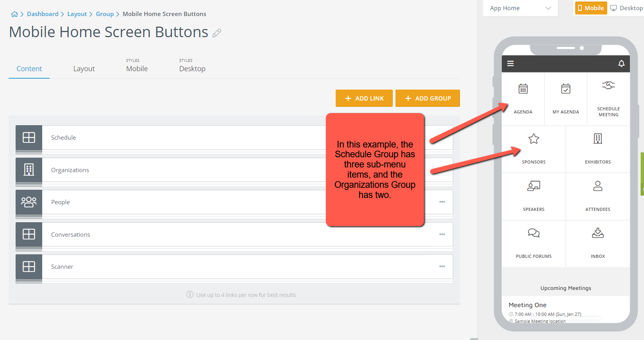Open the Scanner row options menu

click(x=442, y=266)
